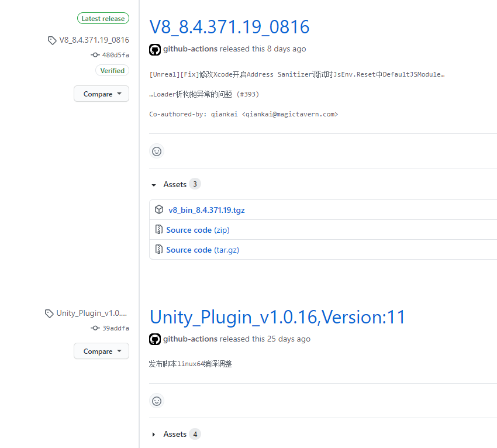497x448 pixels.
Task: Click github-actions avatar on Unity_Plugin release
Action: coord(155,339)
